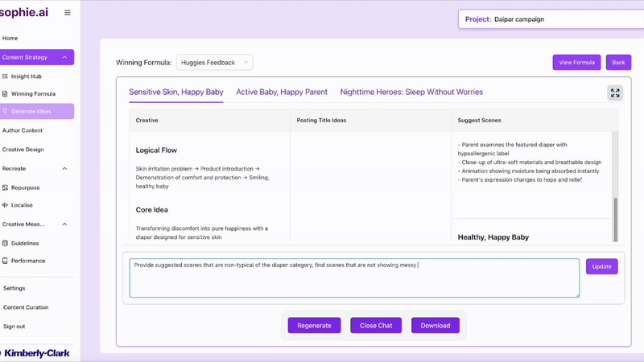Click the Creative column header
This screenshot has width=644, height=362.
click(147, 120)
